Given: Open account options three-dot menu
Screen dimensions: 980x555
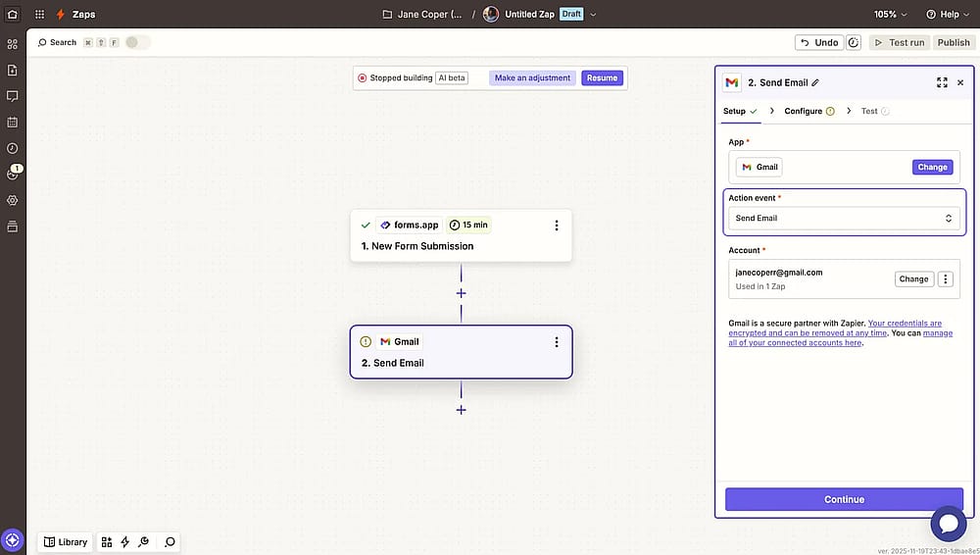Looking at the screenshot, I should (945, 279).
